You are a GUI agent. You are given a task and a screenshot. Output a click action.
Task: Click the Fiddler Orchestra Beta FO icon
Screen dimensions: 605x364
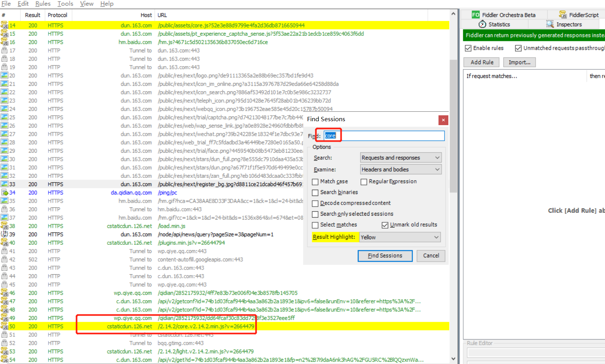click(x=475, y=15)
